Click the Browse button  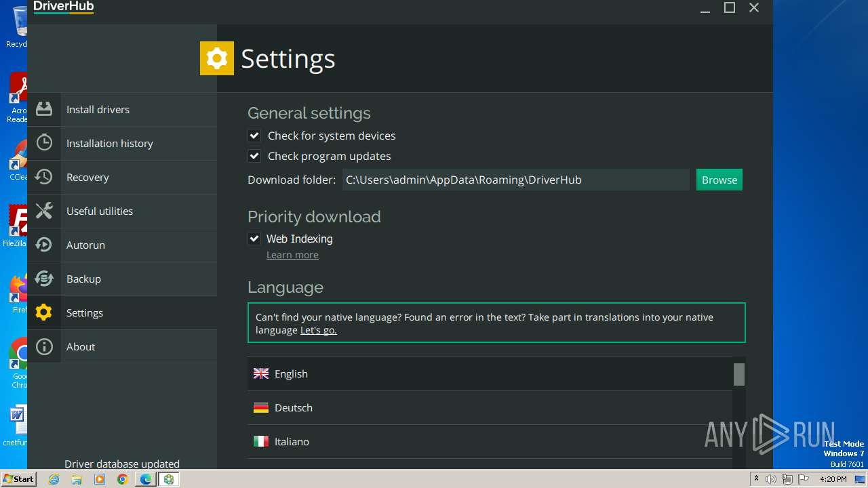[719, 180]
